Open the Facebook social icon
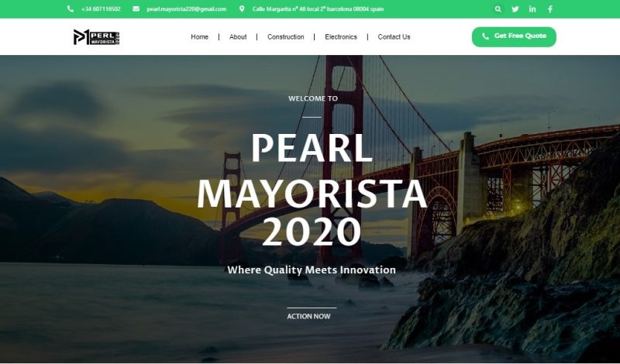 pyautogui.click(x=550, y=9)
